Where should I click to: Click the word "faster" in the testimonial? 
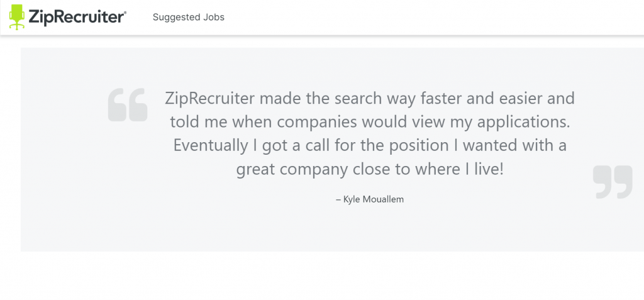[442, 99]
